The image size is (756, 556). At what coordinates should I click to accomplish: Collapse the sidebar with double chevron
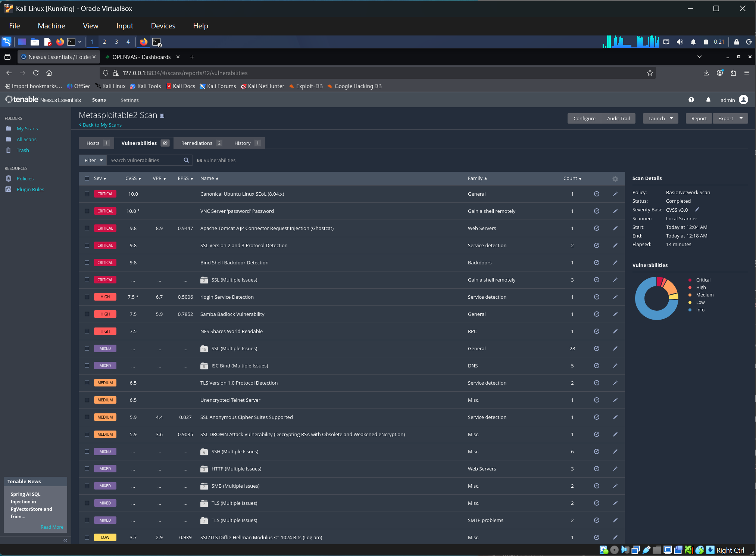point(65,540)
